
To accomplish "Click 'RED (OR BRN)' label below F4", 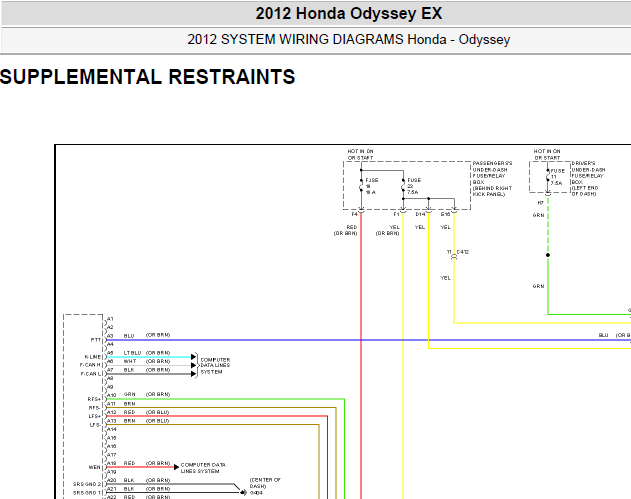I will click(x=346, y=230).
